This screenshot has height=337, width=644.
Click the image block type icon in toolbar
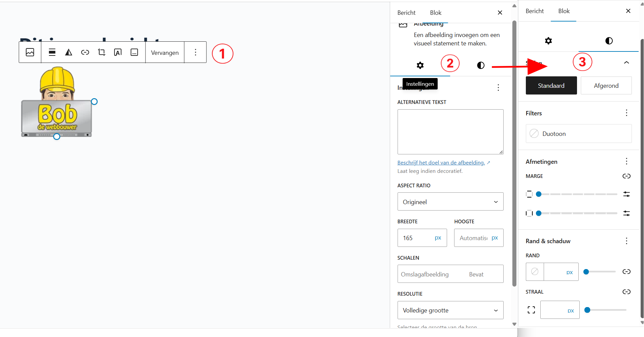pos(30,52)
